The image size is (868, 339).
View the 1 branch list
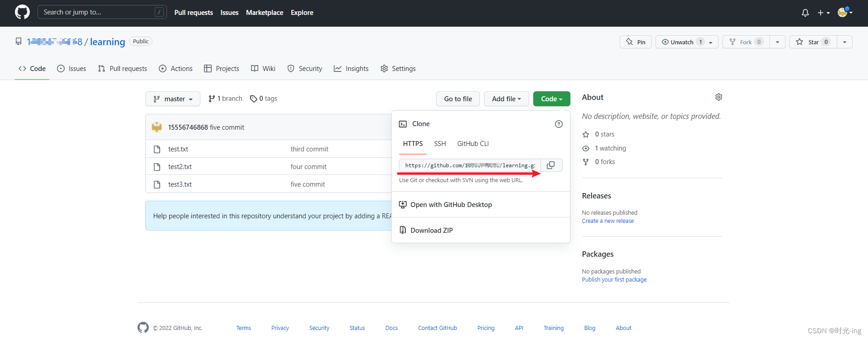225,99
